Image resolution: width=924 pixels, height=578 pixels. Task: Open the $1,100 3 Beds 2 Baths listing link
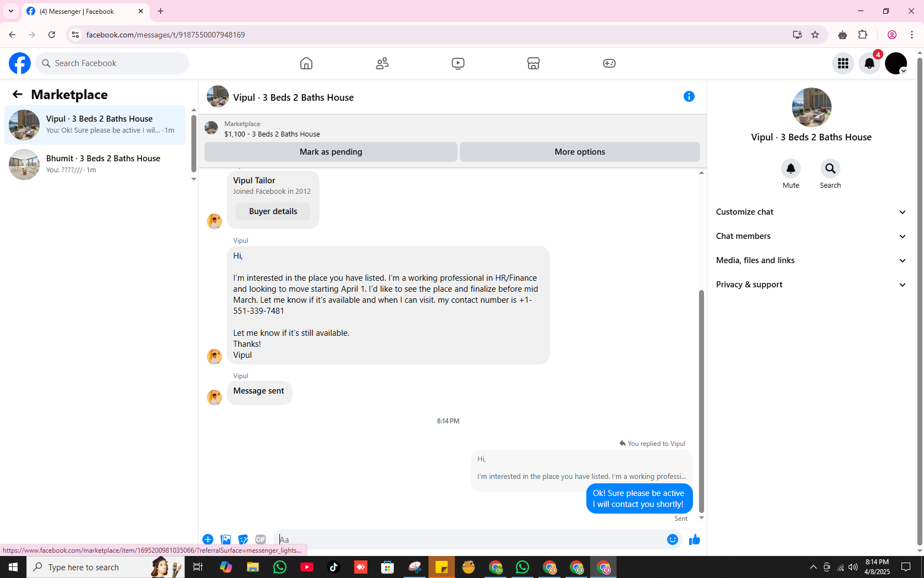[272, 134]
